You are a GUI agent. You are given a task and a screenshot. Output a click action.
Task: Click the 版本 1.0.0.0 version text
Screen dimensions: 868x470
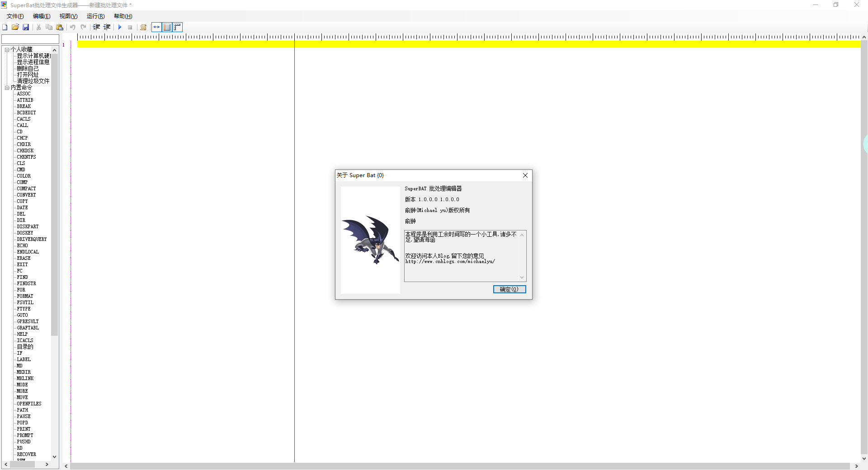click(432, 199)
